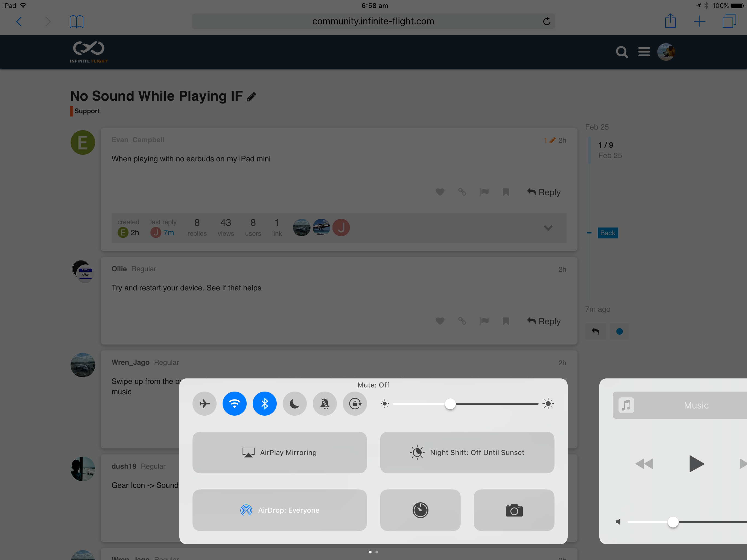Bookmark Ollie's reply
Image resolution: width=747 pixels, height=560 pixels.
click(506, 321)
